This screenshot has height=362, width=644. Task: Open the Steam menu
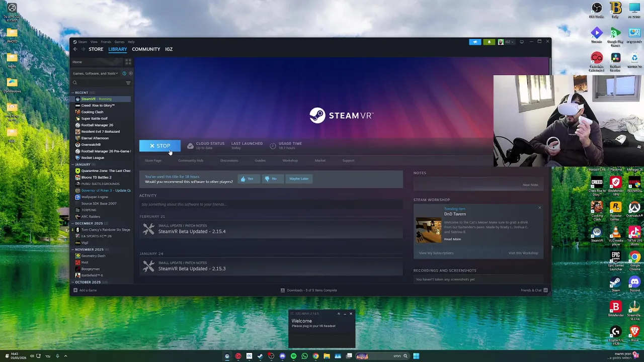point(83,42)
